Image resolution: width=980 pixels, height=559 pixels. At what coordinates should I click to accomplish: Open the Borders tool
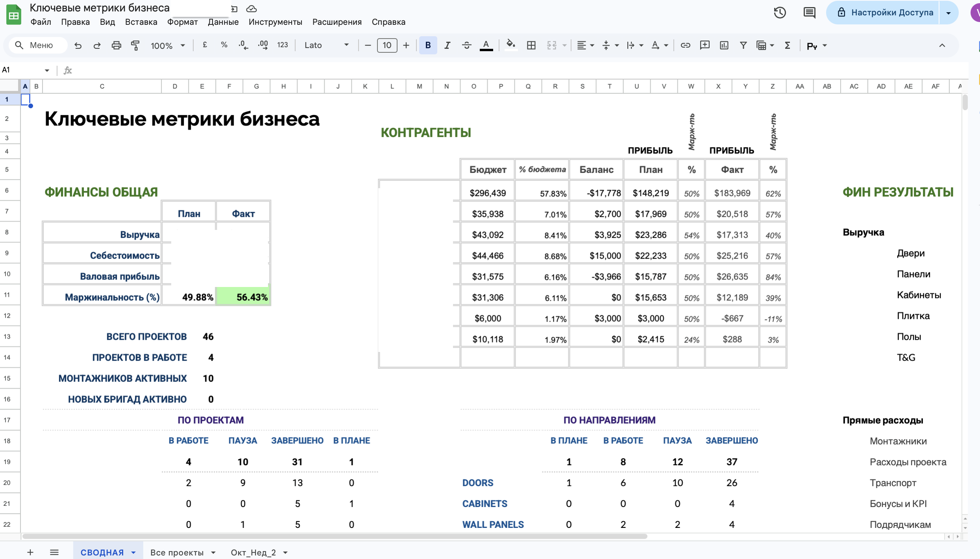[531, 45]
